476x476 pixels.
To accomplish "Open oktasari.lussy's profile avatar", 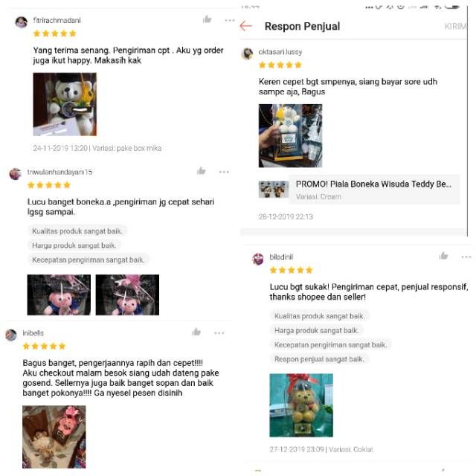I will 248,54.
